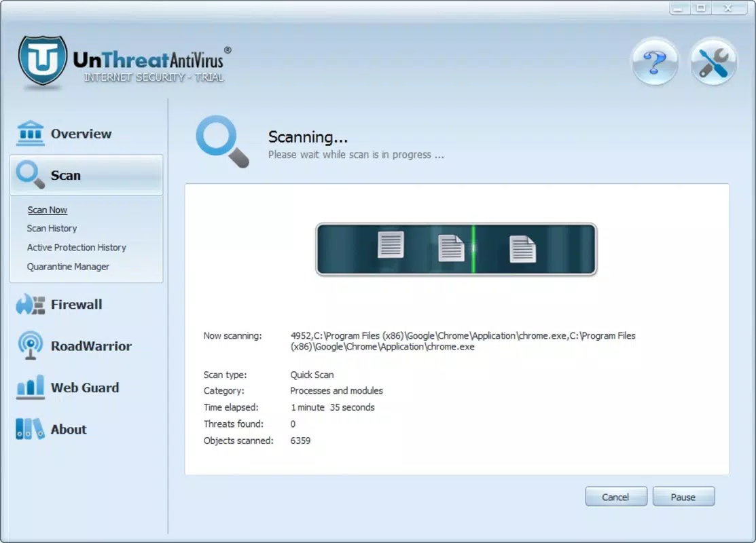Click the '6359' objects scanned value
The image size is (756, 543).
pos(300,441)
